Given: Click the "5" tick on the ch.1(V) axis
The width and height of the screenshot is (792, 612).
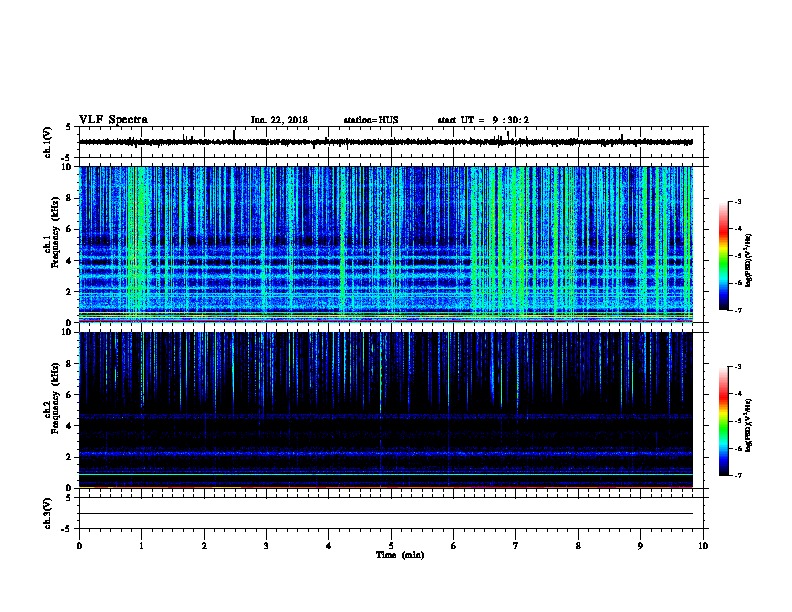Looking at the screenshot, I should 69,127.
